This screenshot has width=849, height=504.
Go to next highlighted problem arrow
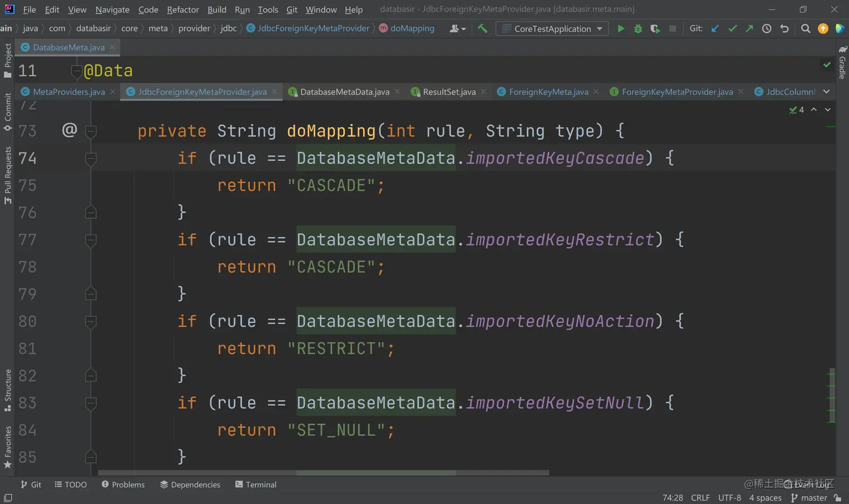pos(828,109)
